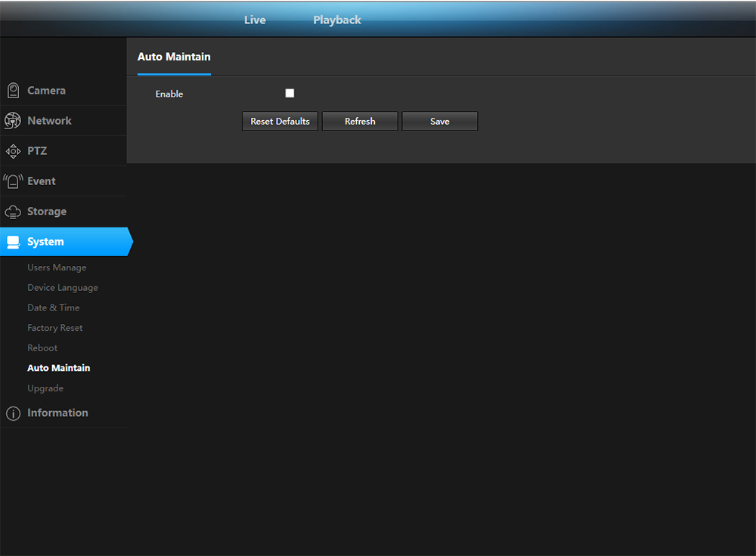Click the Storage cloud icon
This screenshot has width=756, height=556.
pos(13,212)
